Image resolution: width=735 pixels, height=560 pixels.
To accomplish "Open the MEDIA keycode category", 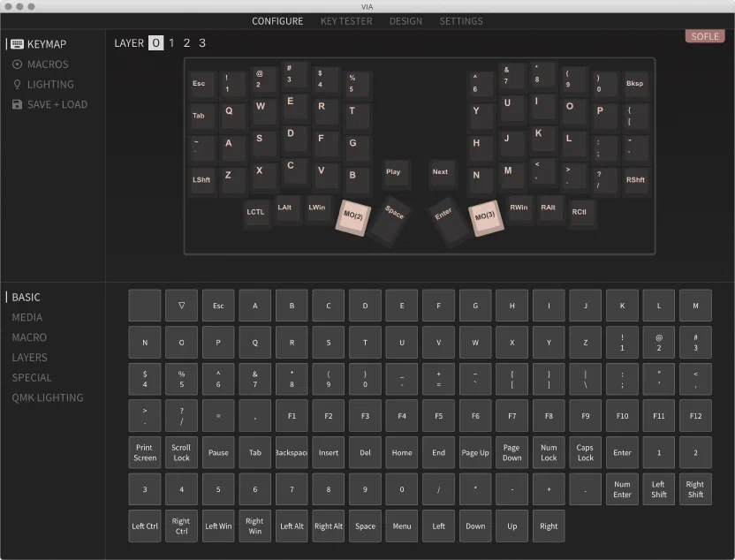I will (x=27, y=317).
